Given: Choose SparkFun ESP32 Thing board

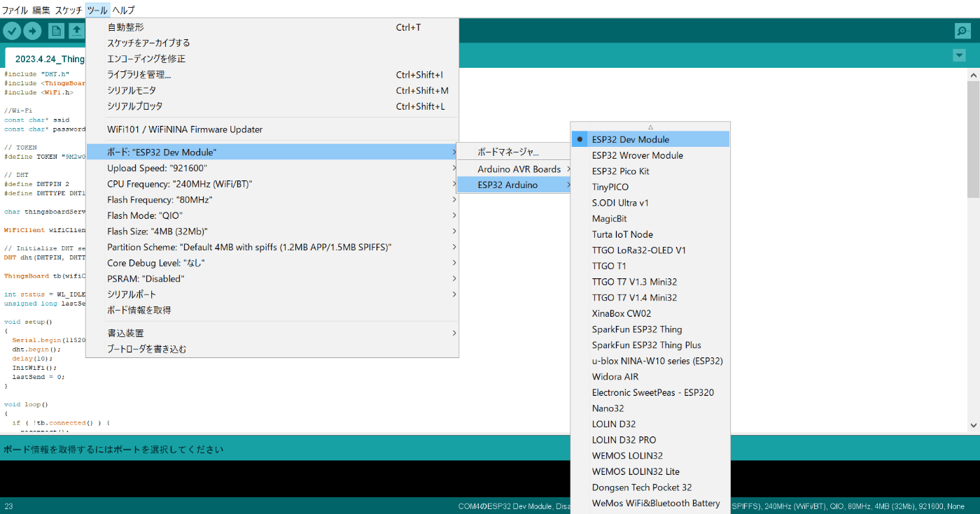Looking at the screenshot, I should pyautogui.click(x=651, y=329).
